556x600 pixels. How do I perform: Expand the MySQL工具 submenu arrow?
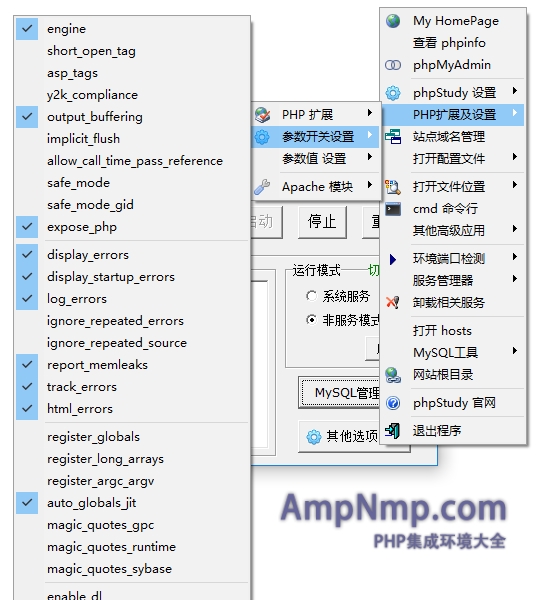tap(515, 351)
